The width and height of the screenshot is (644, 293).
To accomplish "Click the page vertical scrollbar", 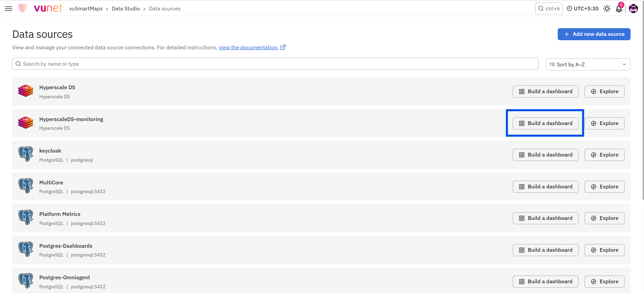I will pos(643,101).
